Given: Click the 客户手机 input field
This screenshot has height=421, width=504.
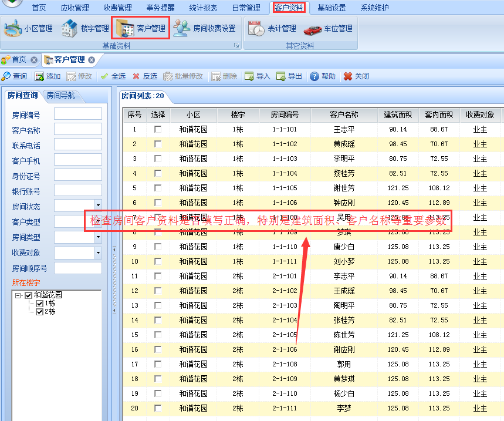Looking at the screenshot, I should [x=78, y=160].
